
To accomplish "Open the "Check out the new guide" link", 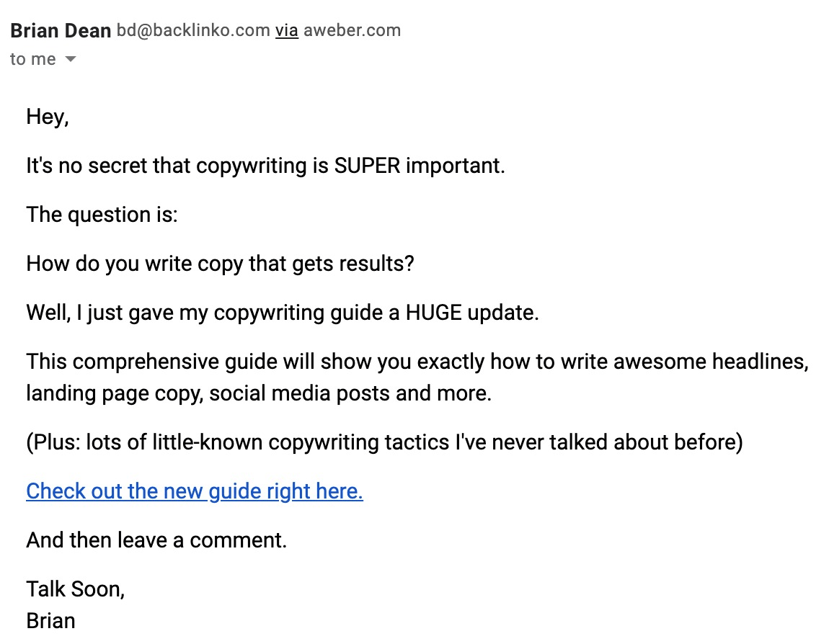I will (194, 491).
